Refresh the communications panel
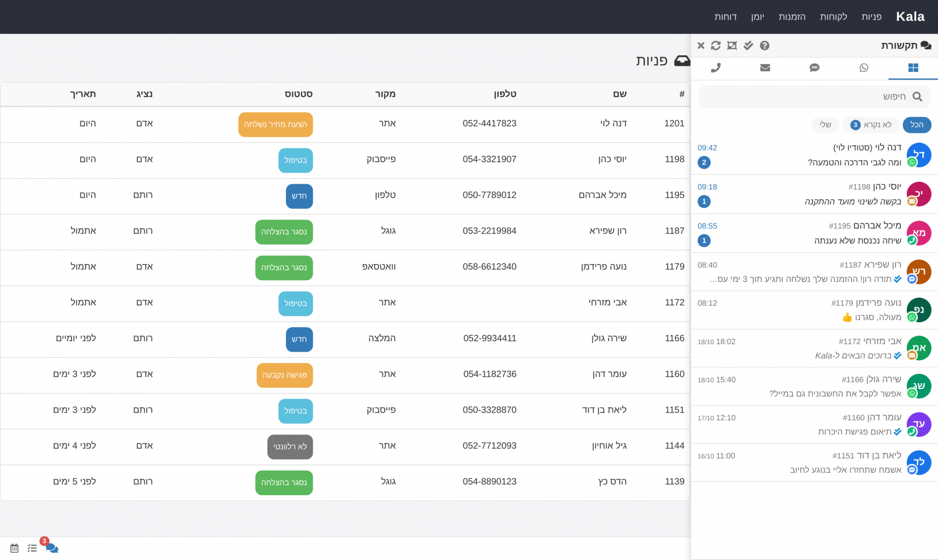Image resolution: width=938 pixels, height=560 pixels. point(716,46)
